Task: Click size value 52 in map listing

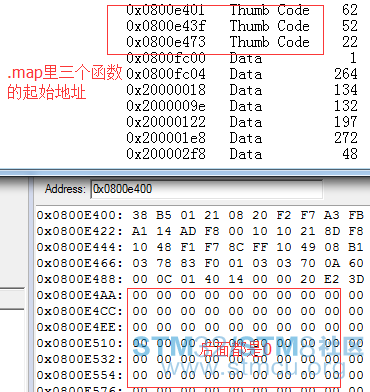Action: [x=350, y=26]
